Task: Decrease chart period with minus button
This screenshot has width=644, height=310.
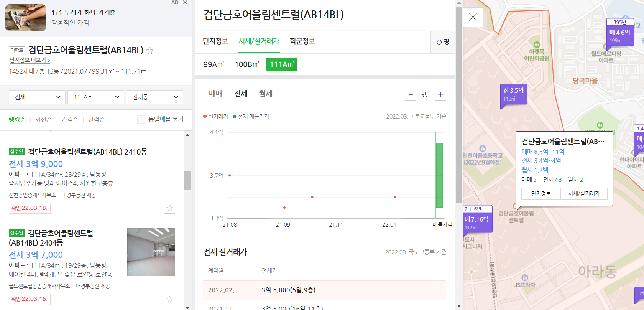Action: [x=411, y=95]
